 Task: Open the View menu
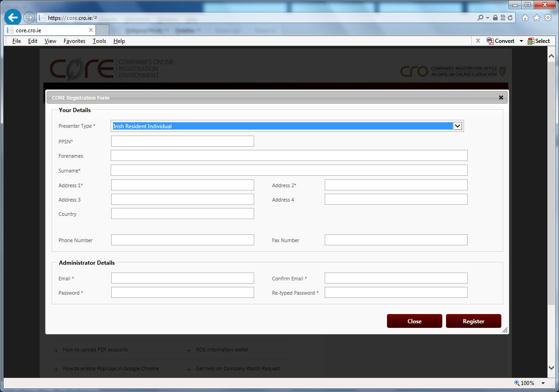(x=50, y=41)
